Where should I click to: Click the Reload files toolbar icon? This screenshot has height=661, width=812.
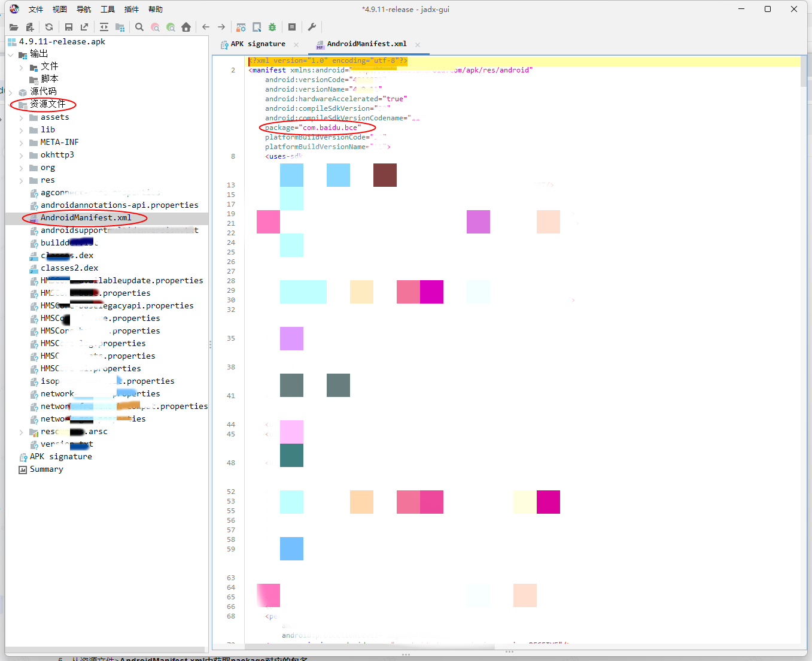(49, 27)
